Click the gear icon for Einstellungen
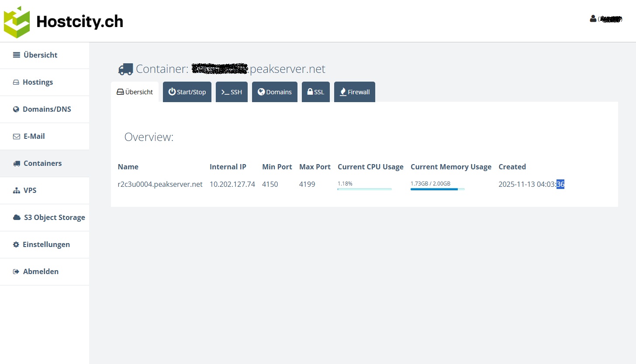This screenshot has width=636, height=364. tap(16, 244)
